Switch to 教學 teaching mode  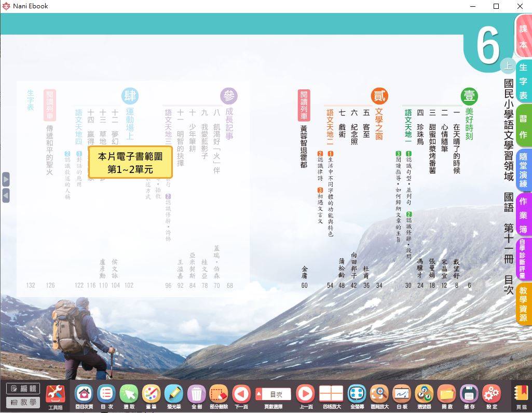click(23, 403)
